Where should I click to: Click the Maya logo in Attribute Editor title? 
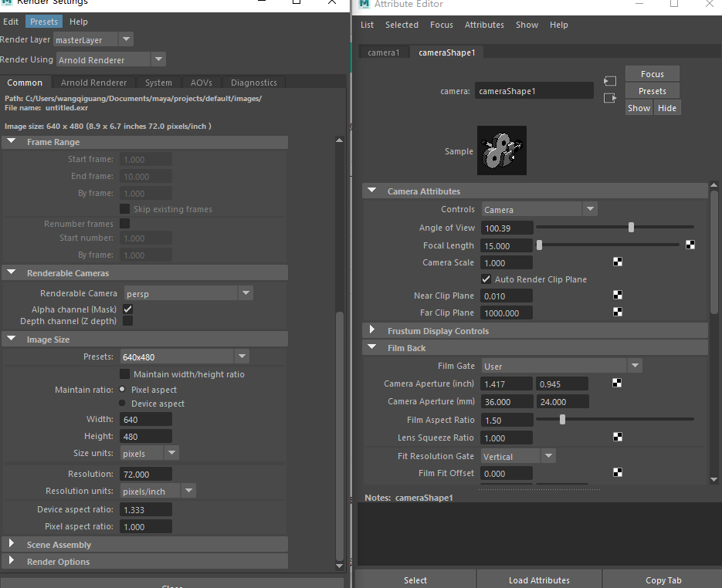click(364, 4)
